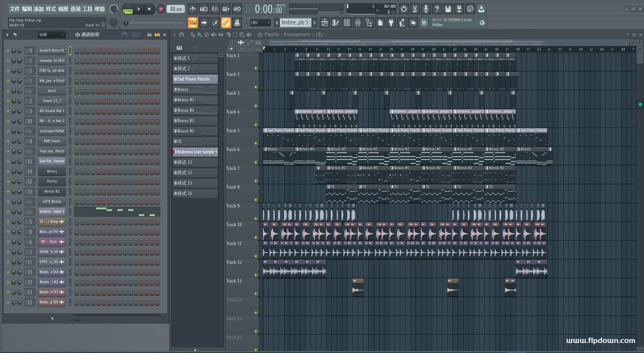Select the Andreena Love Sample 5 pattern
The image size is (644, 353).
[195, 152]
